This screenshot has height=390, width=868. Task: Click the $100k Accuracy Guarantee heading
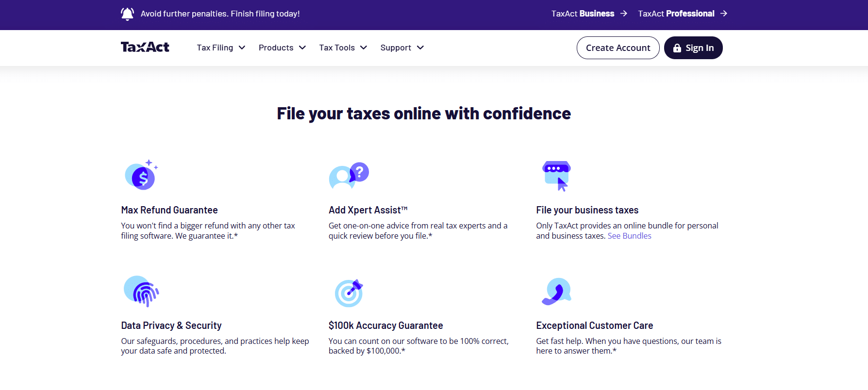[x=385, y=325]
